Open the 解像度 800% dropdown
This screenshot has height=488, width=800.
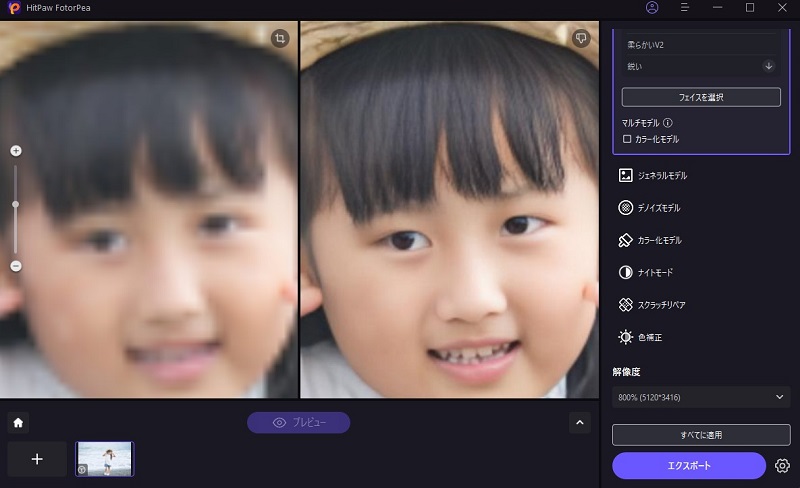[701, 397]
